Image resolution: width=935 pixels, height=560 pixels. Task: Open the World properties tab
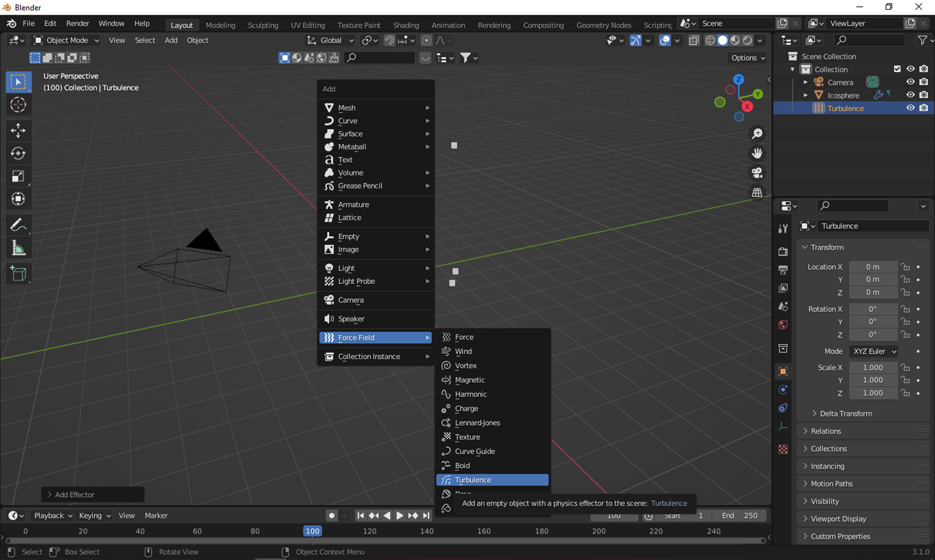click(x=783, y=325)
